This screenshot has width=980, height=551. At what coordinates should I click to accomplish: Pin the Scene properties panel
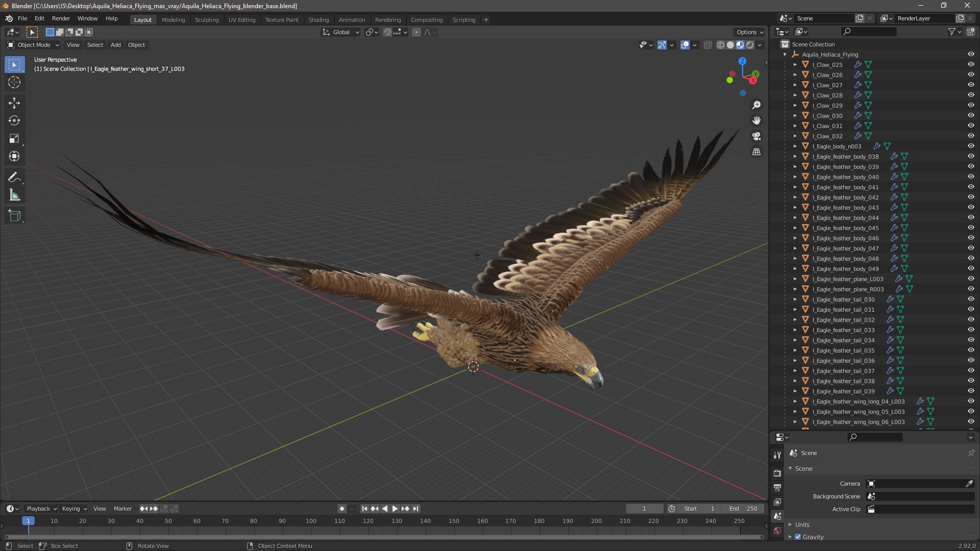tap(971, 453)
